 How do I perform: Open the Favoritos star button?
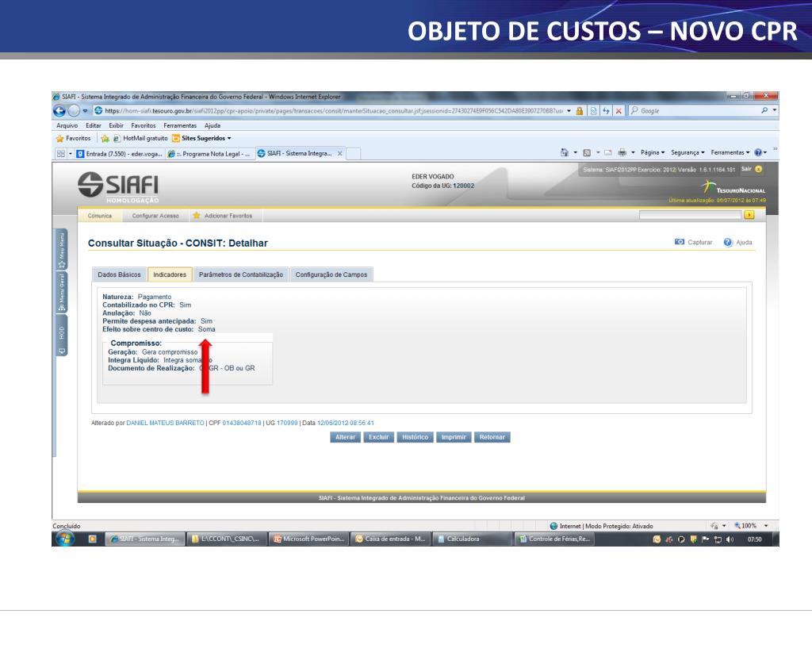(74, 138)
